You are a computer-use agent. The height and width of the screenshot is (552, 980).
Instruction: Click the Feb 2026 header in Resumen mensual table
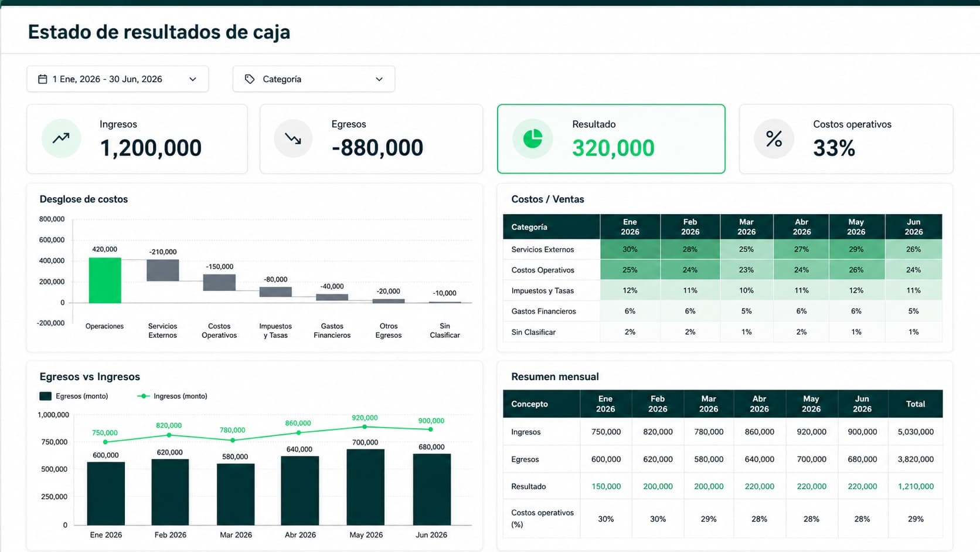pyautogui.click(x=658, y=404)
